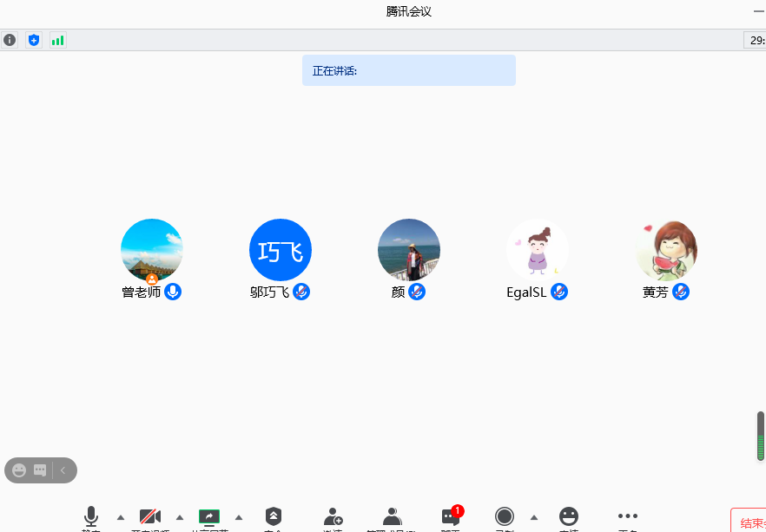Expand the recording options arrow
The image size is (766, 532).
534,517
